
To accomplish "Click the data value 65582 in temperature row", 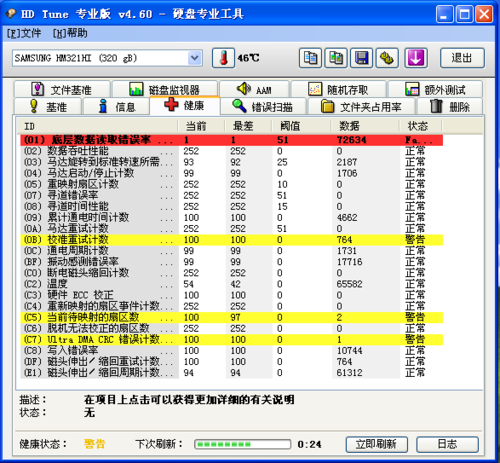I will click(x=349, y=284).
